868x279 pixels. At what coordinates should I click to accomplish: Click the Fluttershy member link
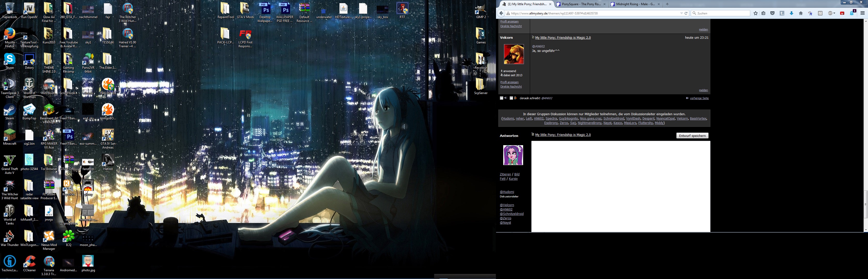coord(645,123)
